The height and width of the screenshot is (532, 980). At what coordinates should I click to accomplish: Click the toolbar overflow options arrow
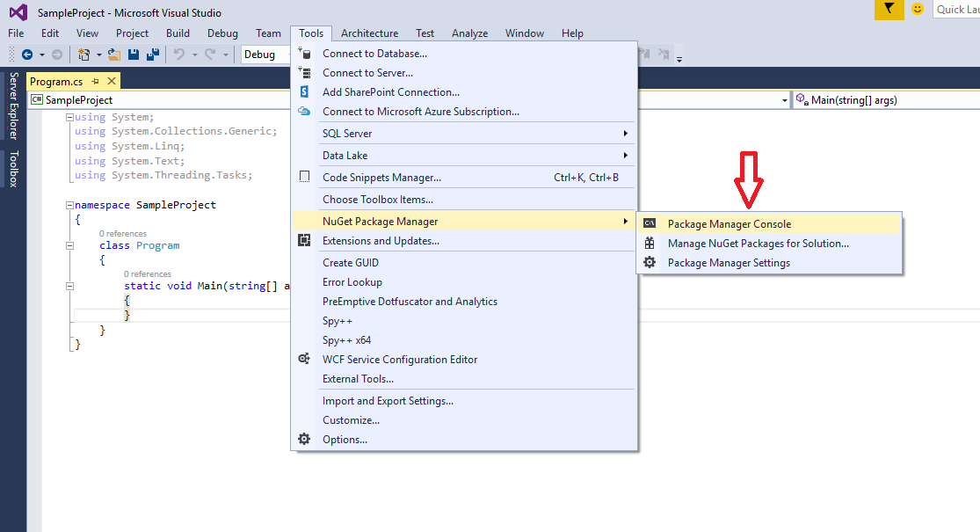click(x=679, y=58)
